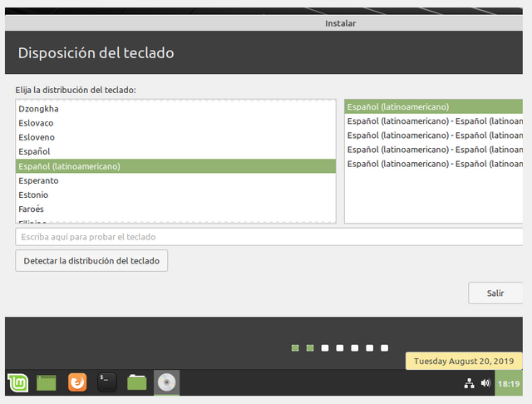Select Faroés keyboard layout

coord(175,209)
